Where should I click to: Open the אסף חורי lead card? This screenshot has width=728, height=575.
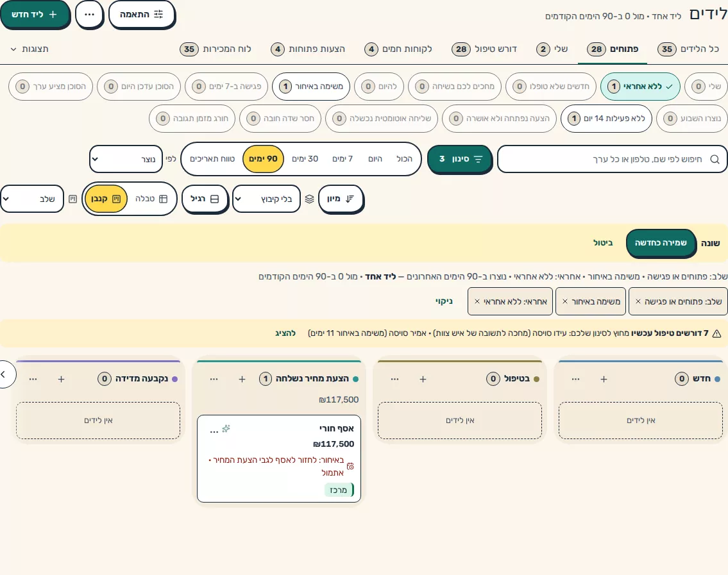click(x=279, y=458)
